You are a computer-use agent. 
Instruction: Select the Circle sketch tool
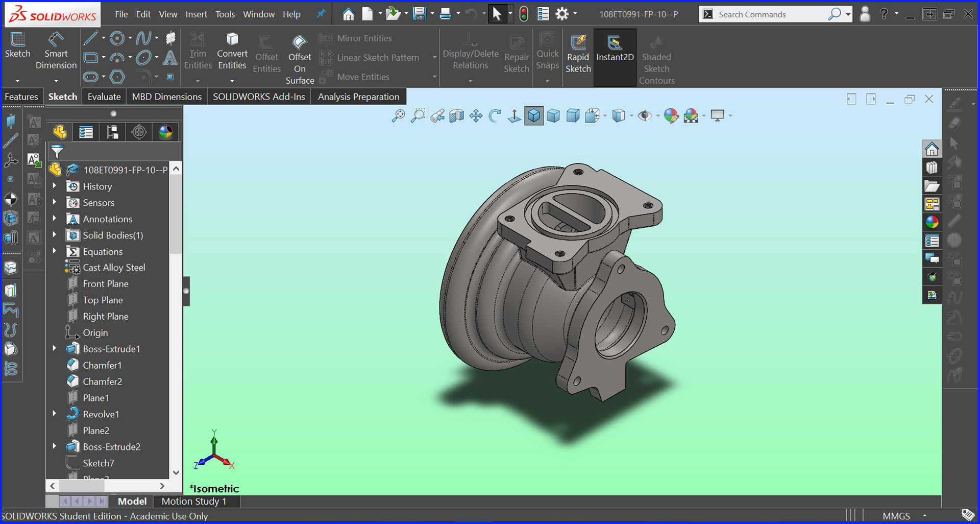pyautogui.click(x=117, y=38)
